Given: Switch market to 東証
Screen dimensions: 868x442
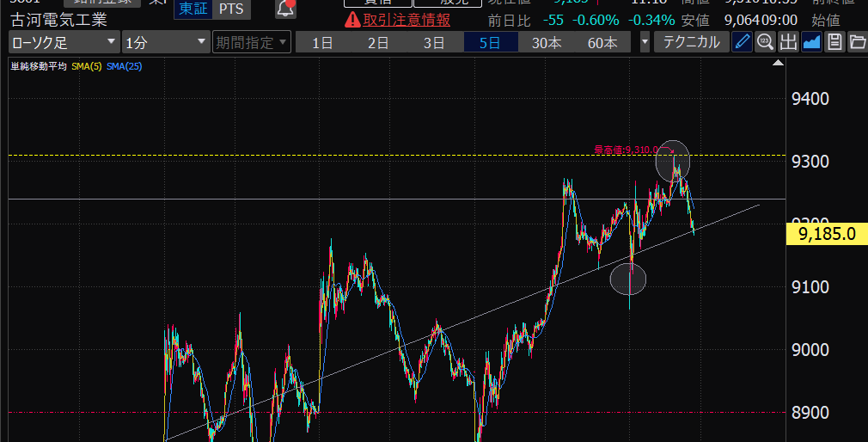Looking at the screenshot, I should 191,9.
